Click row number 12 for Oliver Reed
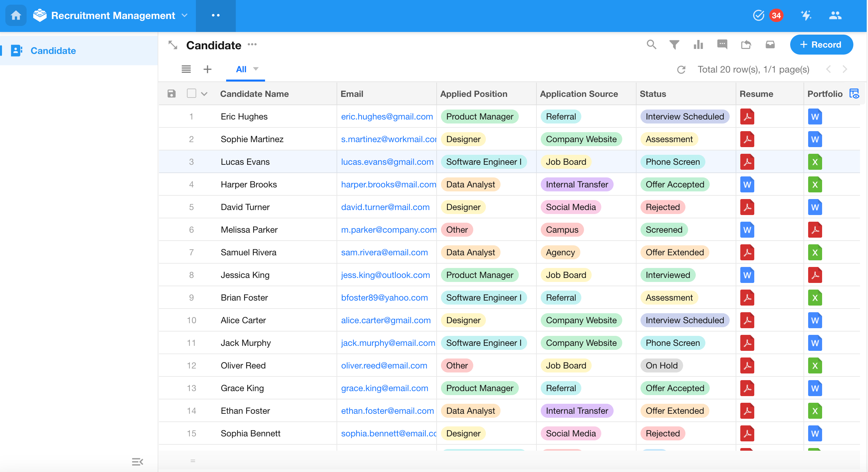 pyautogui.click(x=191, y=365)
